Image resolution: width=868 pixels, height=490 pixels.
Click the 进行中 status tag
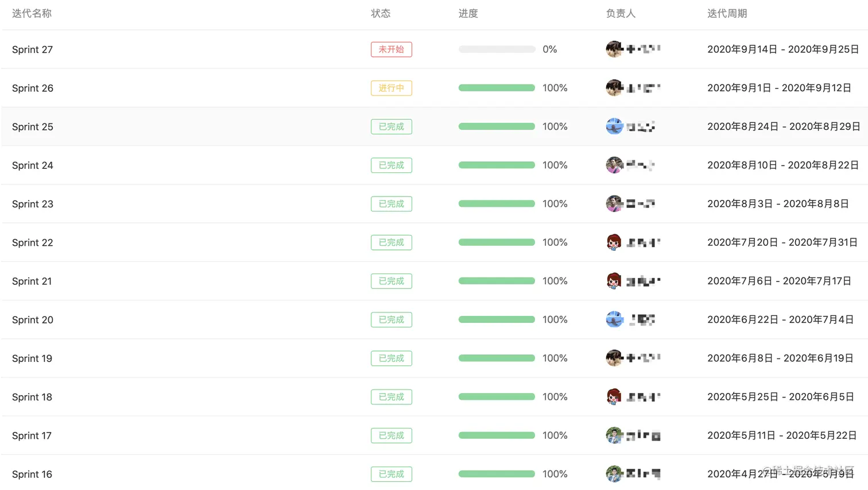[x=391, y=88]
